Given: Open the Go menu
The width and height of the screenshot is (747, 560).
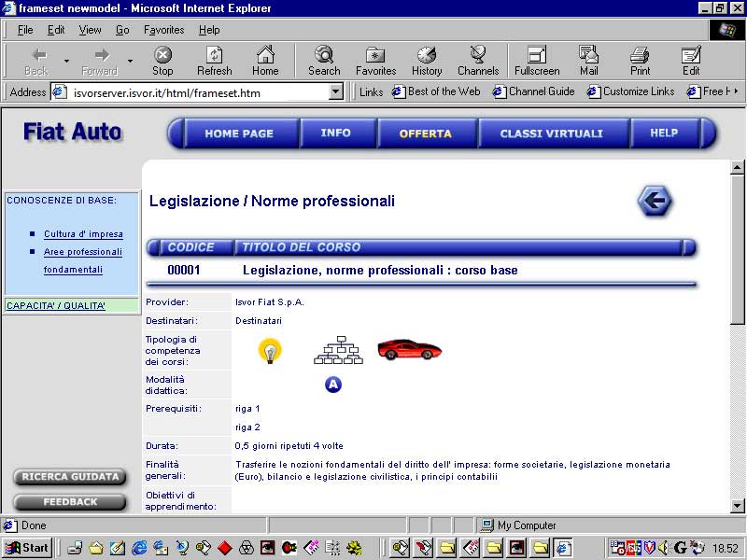Looking at the screenshot, I should [x=122, y=30].
